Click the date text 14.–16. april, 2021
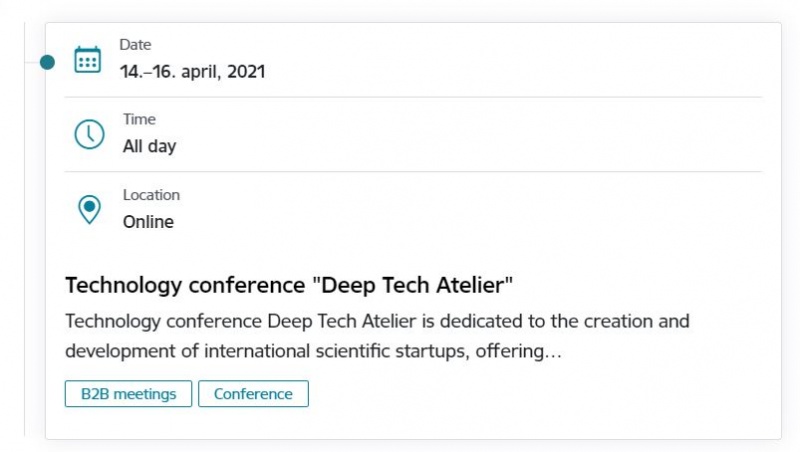Image resolution: width=800 pixels, height=452 pixels. 192,71
